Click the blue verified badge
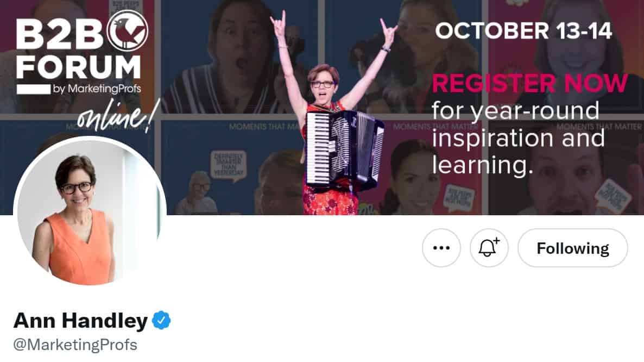The width and height of the screenshot is (644, 362). (161, 321)
